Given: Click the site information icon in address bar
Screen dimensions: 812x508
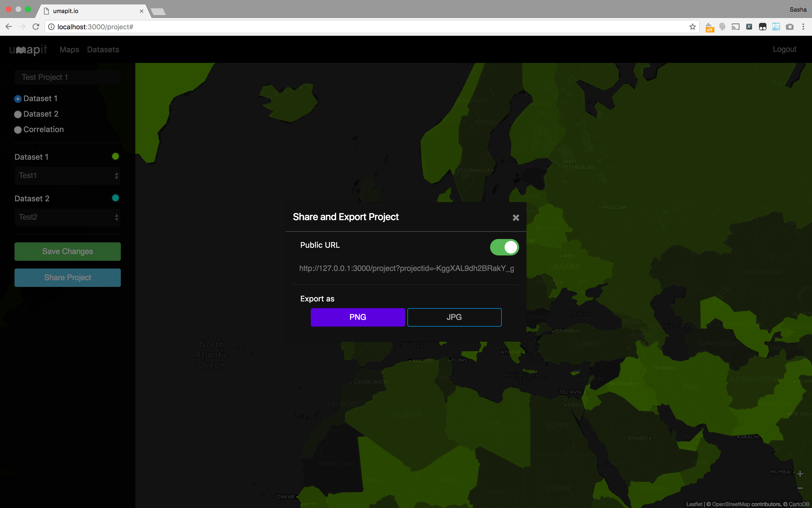Looking at the screenshot, I should (x=51, y=27).
